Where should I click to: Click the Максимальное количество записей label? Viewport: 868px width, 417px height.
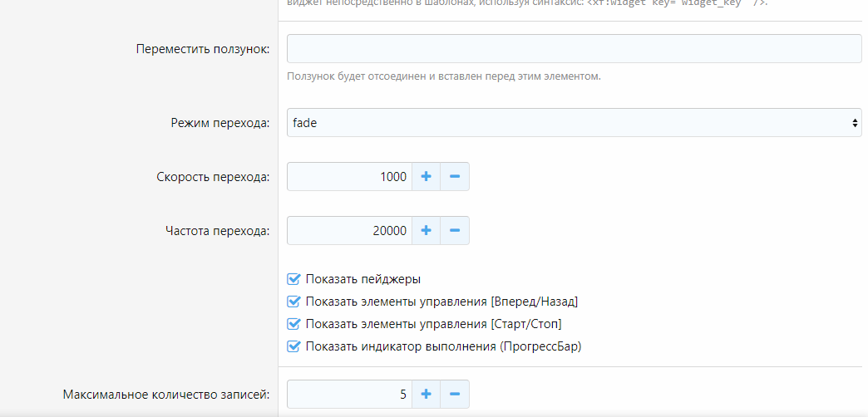(x=166, y=395)
